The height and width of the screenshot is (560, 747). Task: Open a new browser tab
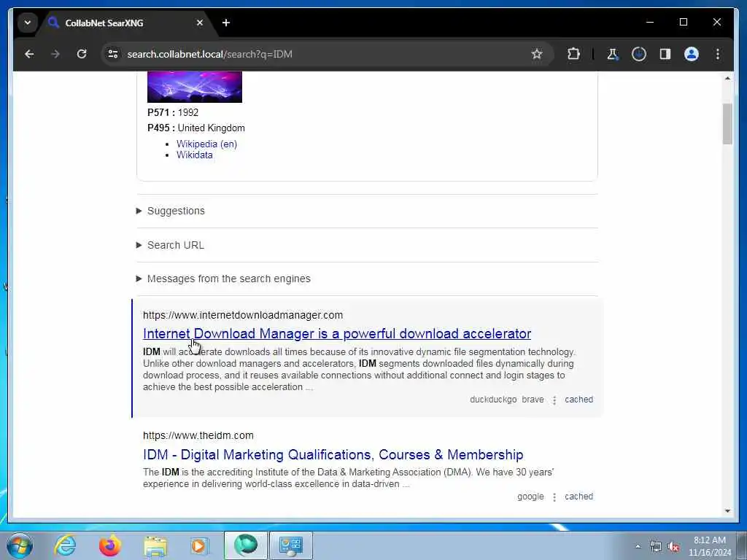coord(226,23)
